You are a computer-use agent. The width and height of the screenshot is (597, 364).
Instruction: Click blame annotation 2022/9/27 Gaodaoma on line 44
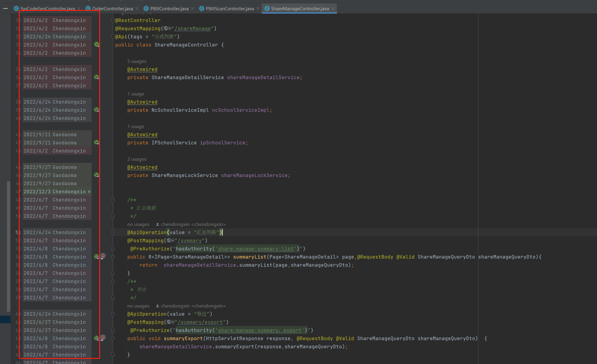[x=57, y=167]
